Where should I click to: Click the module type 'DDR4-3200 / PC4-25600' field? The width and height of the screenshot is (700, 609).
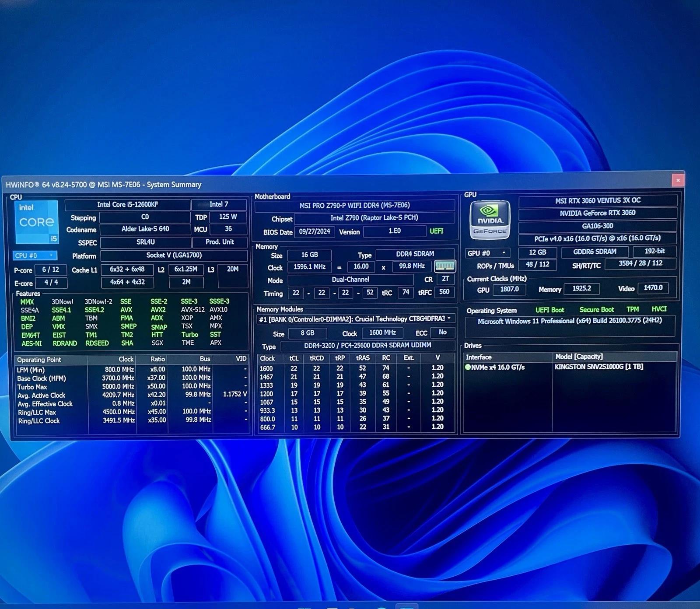pos(367,346)
